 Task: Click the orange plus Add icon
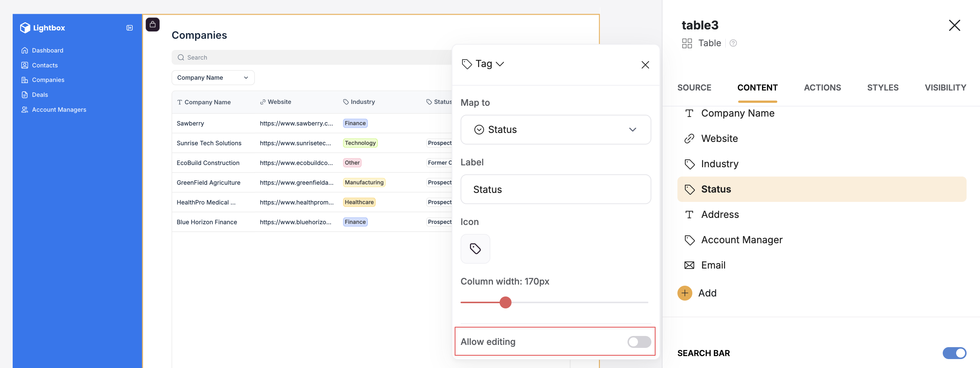click(685, 293)
